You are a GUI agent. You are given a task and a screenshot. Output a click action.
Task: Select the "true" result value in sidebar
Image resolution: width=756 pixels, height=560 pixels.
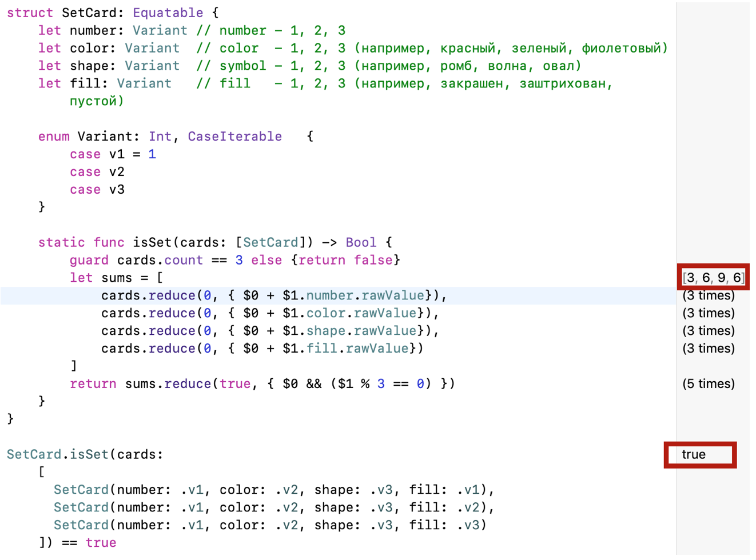point(694,454)
